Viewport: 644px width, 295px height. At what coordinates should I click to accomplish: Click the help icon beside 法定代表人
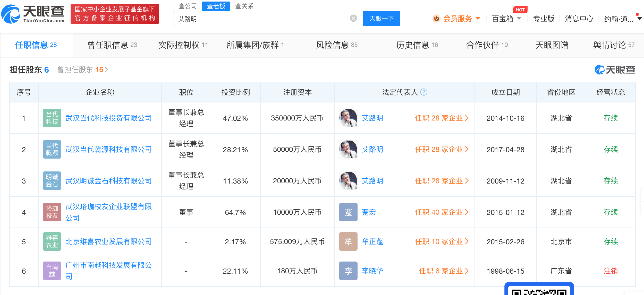click(x=423, y=92)
